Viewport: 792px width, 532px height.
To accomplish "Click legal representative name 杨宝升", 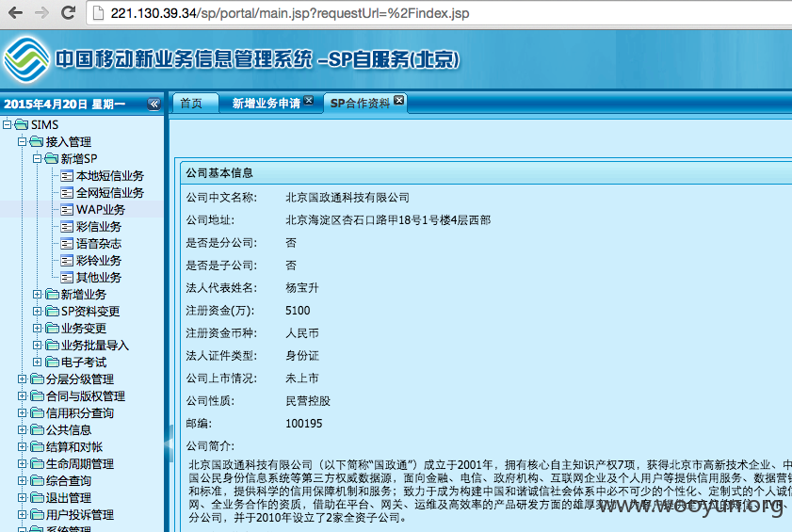I will click(x=302, y=288).
